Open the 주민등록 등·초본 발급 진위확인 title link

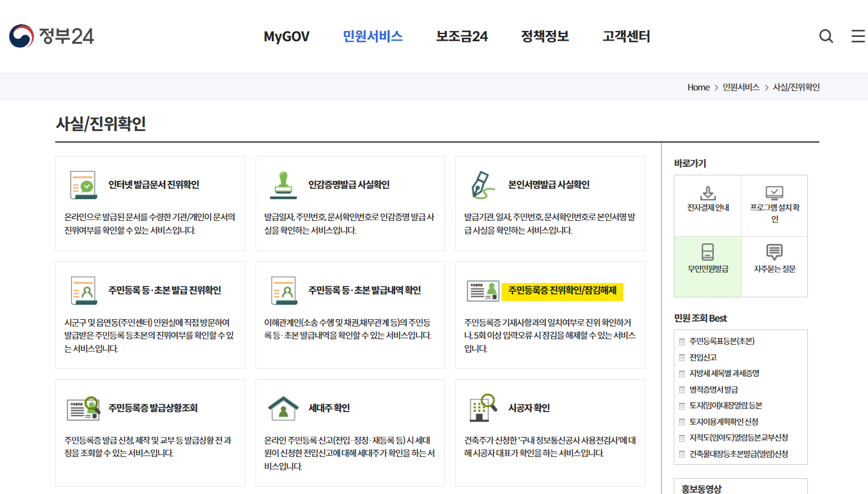click(x=164, y=290)
